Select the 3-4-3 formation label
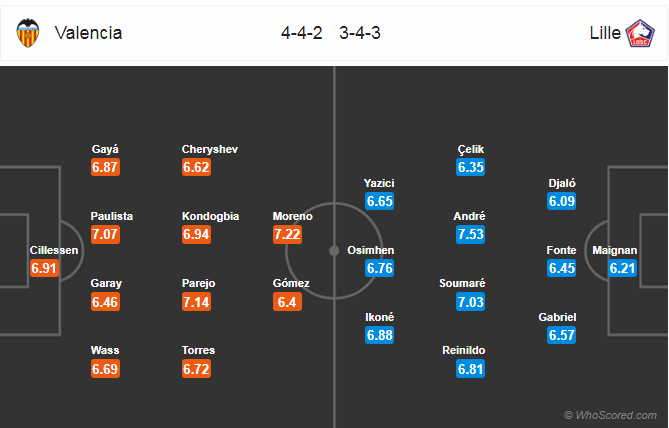669x428 pixels. click(360, 33)
